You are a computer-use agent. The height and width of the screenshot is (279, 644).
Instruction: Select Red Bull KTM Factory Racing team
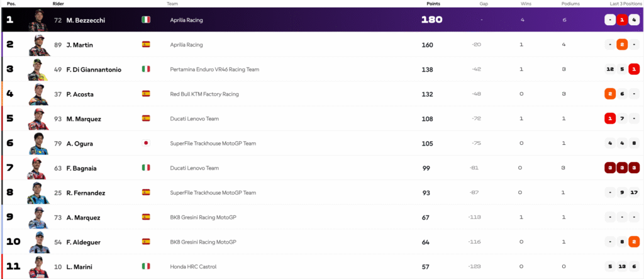(204, 94)
